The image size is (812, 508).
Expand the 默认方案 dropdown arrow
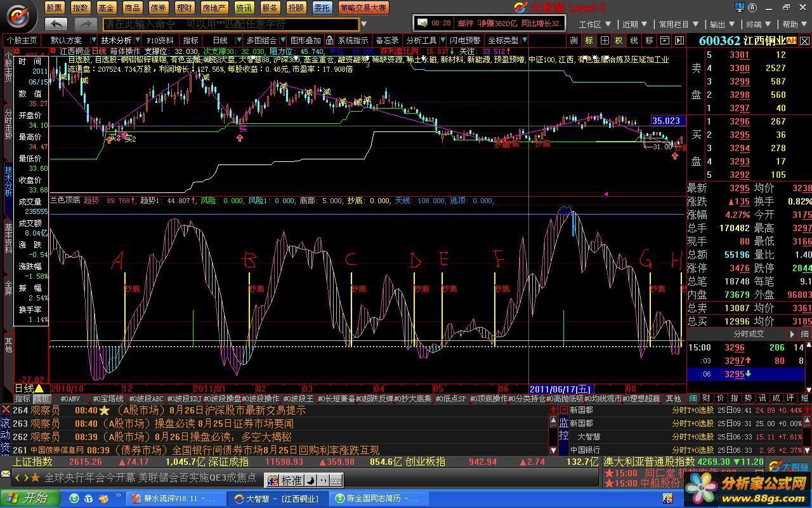tap(94, 40)
